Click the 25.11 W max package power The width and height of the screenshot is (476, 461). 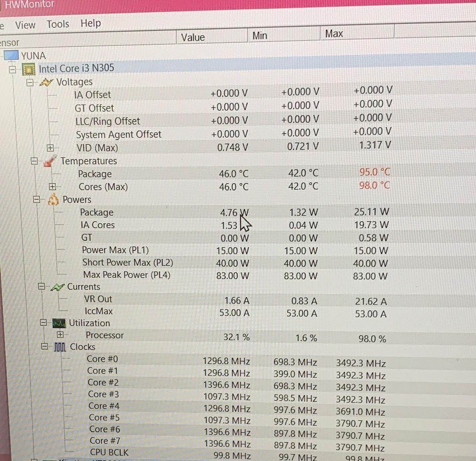[372, 212]
